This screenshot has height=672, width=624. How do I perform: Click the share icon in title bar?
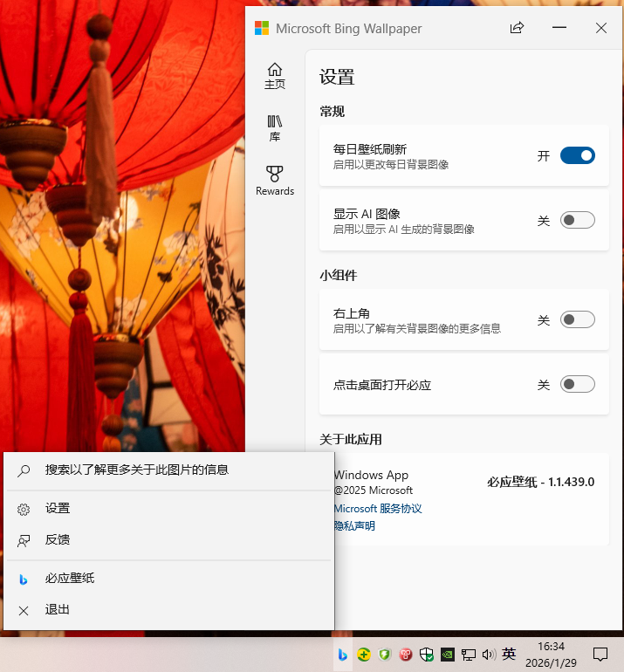(517, 28)
